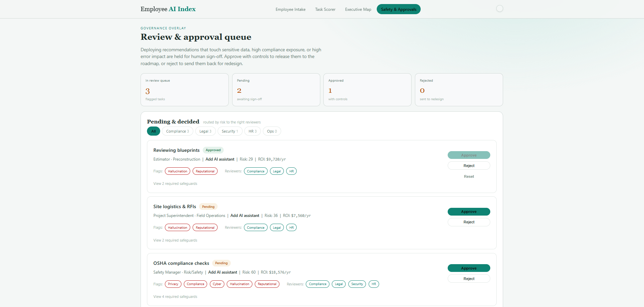
Task: Click Compliance reviewer on Reviewing blueprints
Action: click(256, 171)
